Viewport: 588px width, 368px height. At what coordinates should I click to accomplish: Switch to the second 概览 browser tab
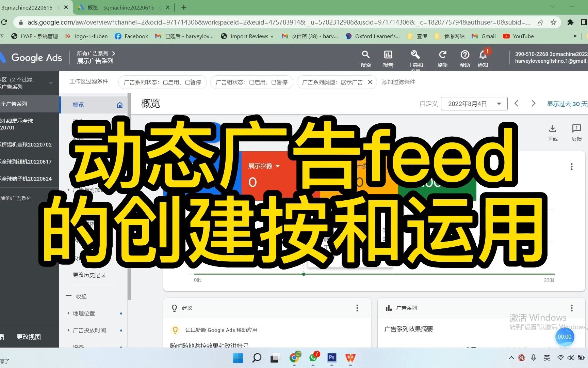click(124, 7)
